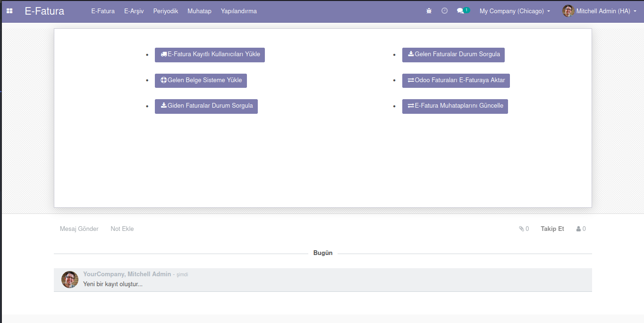
Task: Click Mitchell Admin avatar in message
Action: (x=70, y=280)
